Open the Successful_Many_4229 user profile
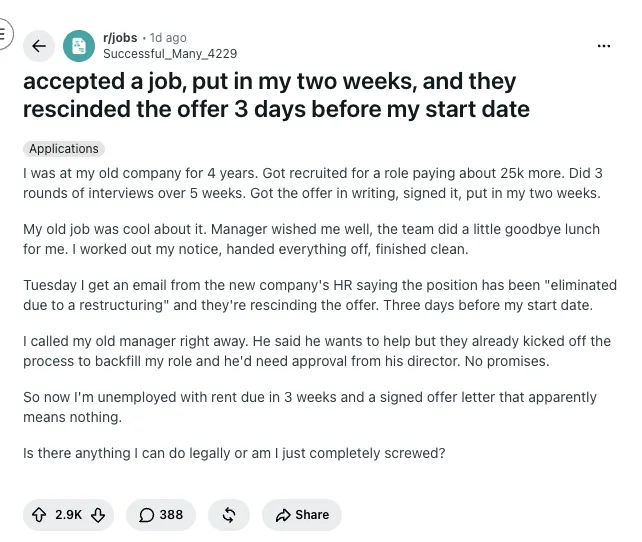Viewport: 642px width, 542px height. [170, 54]
